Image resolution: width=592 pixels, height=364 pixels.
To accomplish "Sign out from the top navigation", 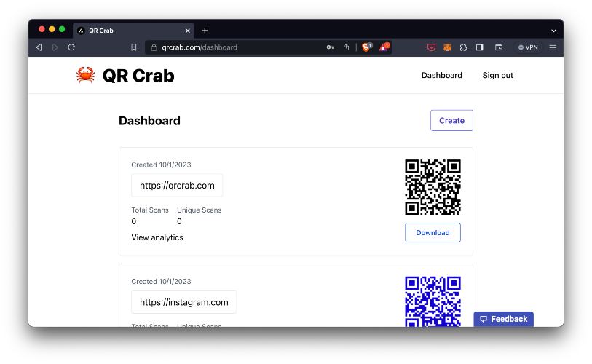I will tap(497, 75).
